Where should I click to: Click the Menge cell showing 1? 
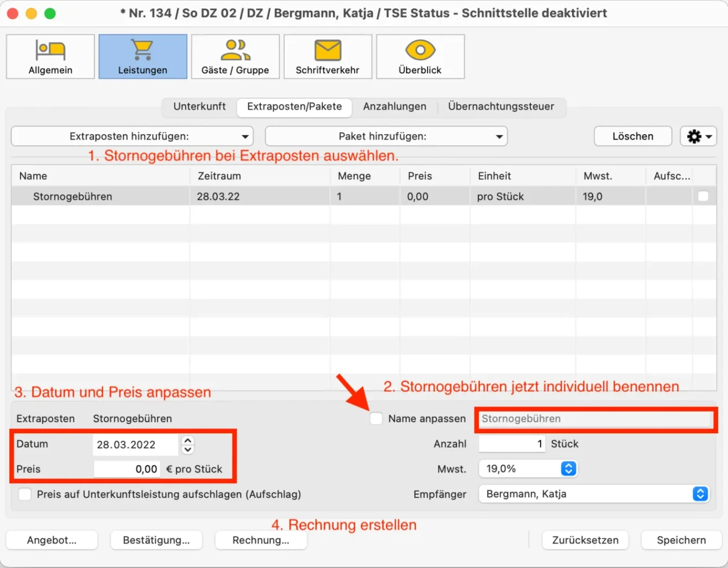pyautogui.click(x=365, y=196)
